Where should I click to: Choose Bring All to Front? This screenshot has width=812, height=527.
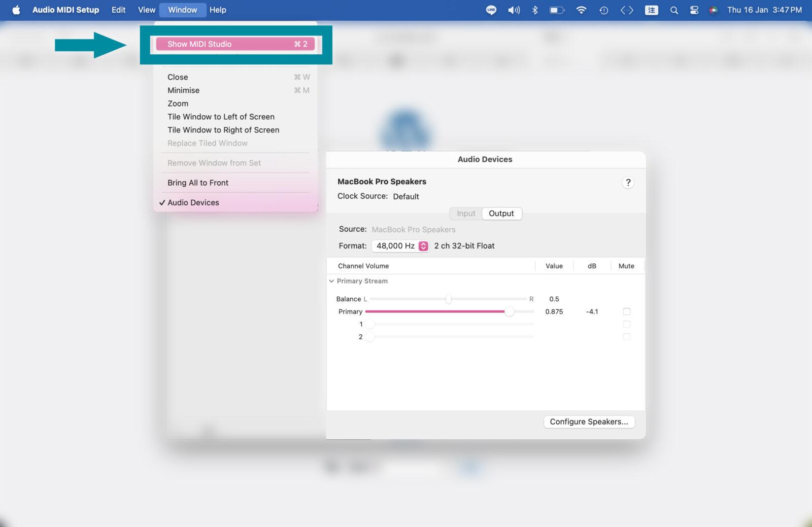click(x=198, y=183)
